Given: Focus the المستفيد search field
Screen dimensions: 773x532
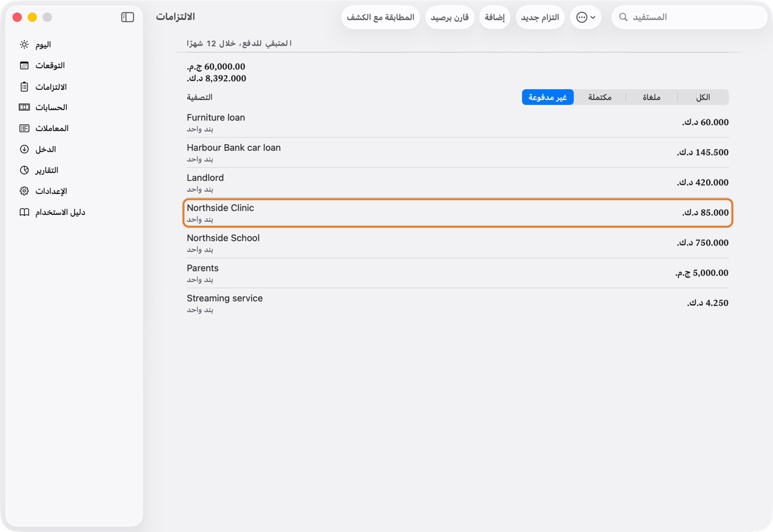Looking at the screenshot, I should 690,17.
